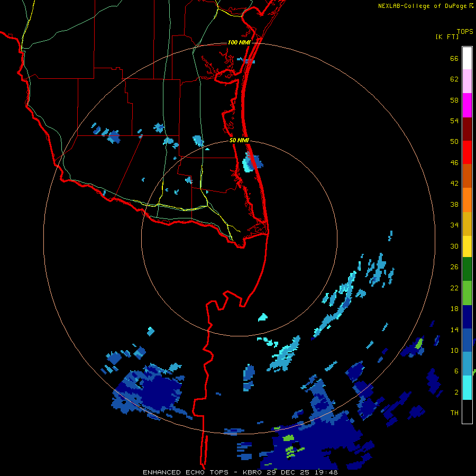476x476 pixels.
Task: Pick the light pink legend swatch
Action: [467, 81]
